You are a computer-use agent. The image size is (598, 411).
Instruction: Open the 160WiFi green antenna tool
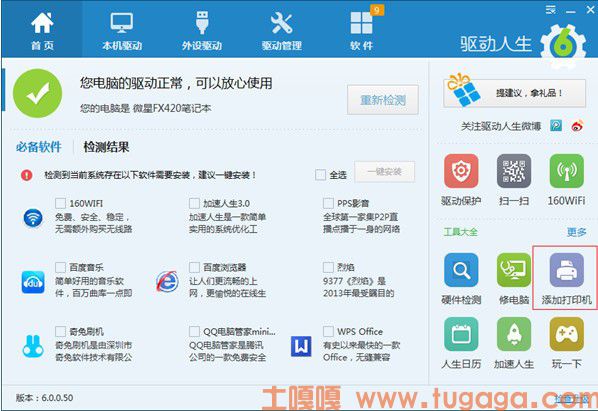[x=566, y=171]
